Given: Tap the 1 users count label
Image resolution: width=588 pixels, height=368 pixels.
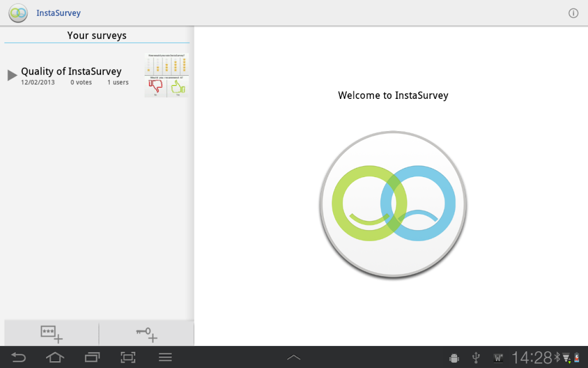Looking at the screenshot, I should [x=118, y=83].
